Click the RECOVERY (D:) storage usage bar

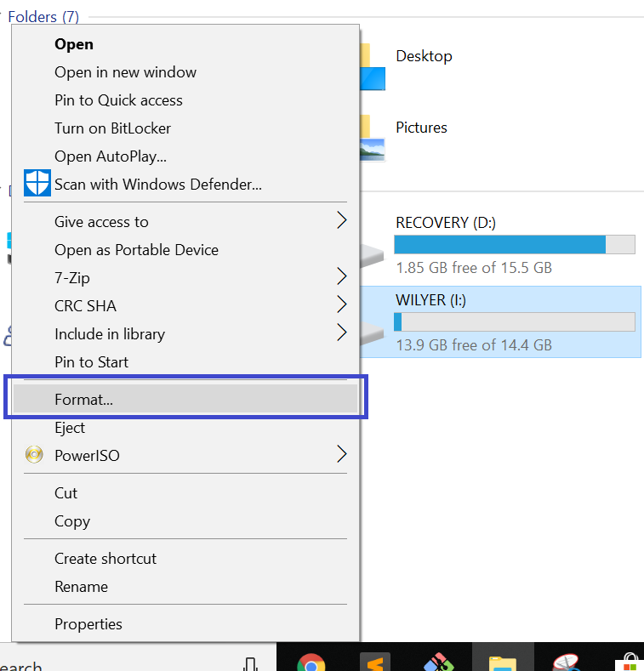pyautogui.click(x=514, y=244)
